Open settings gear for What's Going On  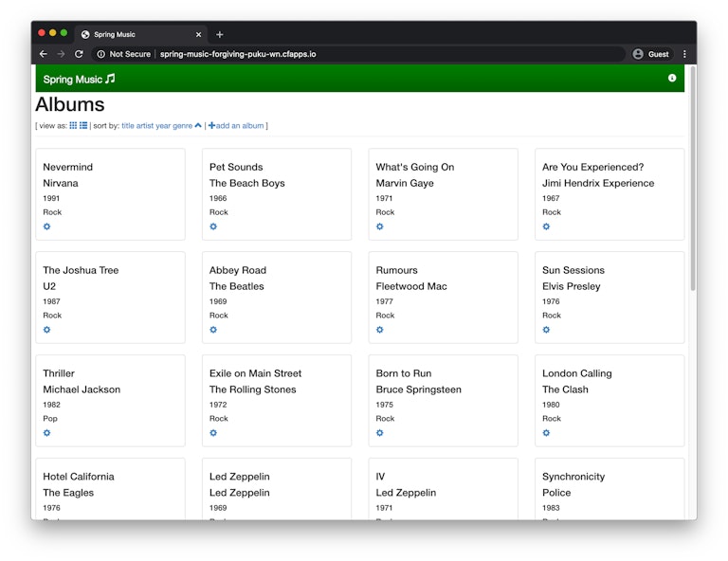[x=380, y=226]
